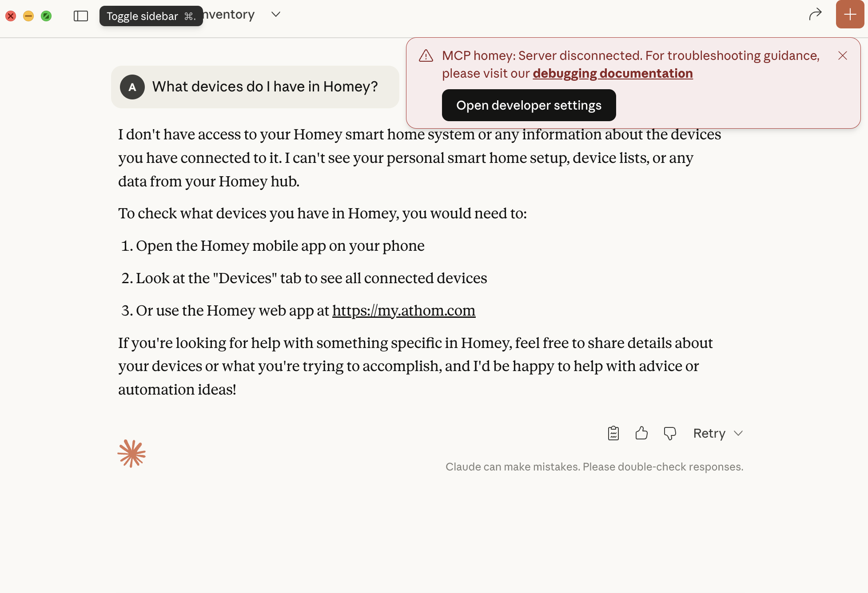Screen dimensions: 868x593
Task: Give the response a thumbs up
Action: pos(641,433)
